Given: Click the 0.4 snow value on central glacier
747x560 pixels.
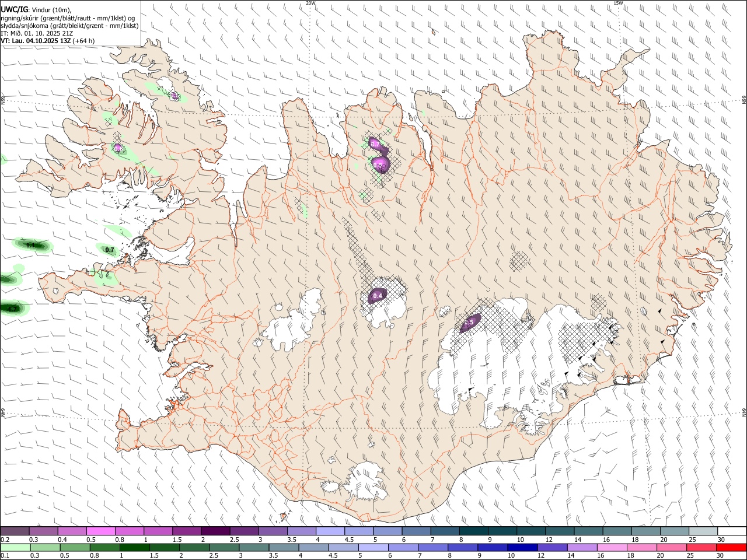Looking at the screenshot, I should (378, 296).
